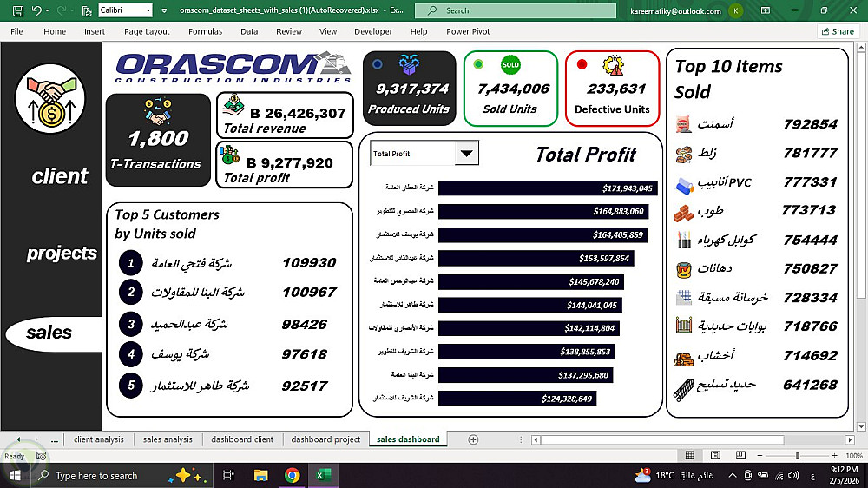Image resolution: width=868 pixels, height=488 pixels.
Task: Click the Defective Units warning gear icon
Action: coord(614,65)
